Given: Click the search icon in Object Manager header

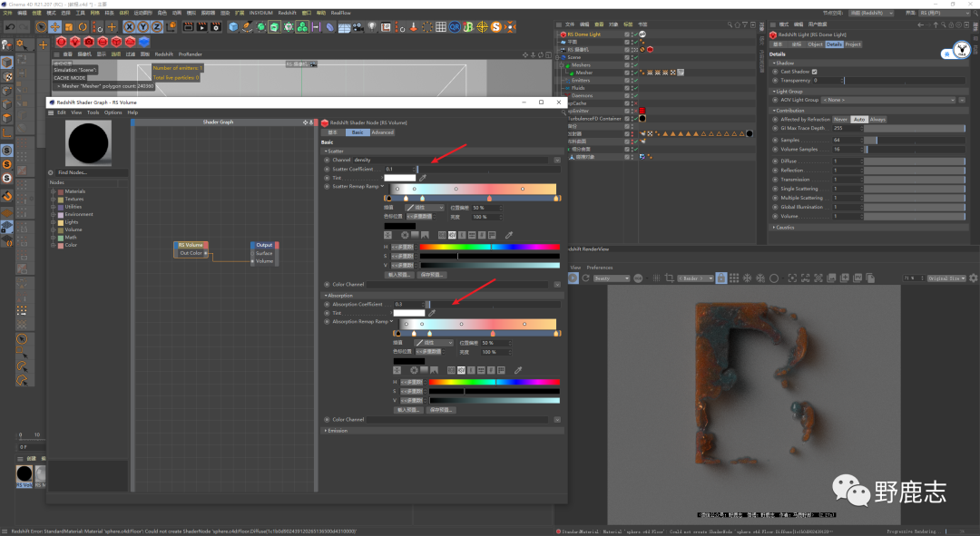Looking at the screenshot, I should (x=730, y=24).
